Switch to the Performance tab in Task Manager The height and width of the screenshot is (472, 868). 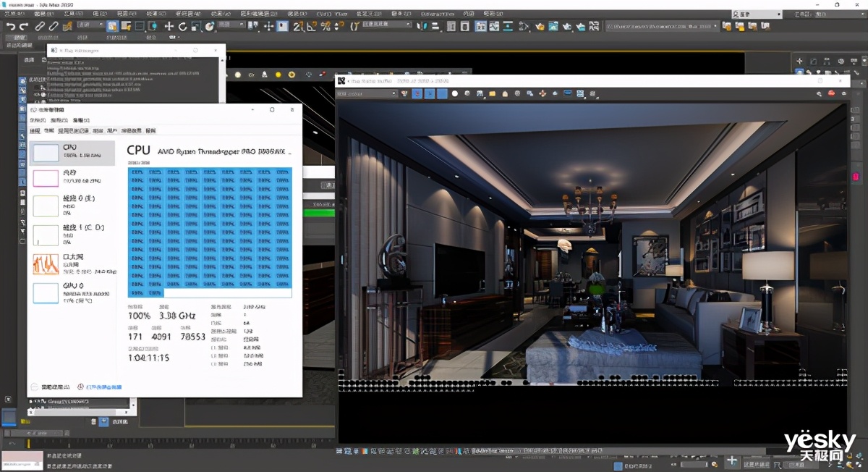coord(49,131)
